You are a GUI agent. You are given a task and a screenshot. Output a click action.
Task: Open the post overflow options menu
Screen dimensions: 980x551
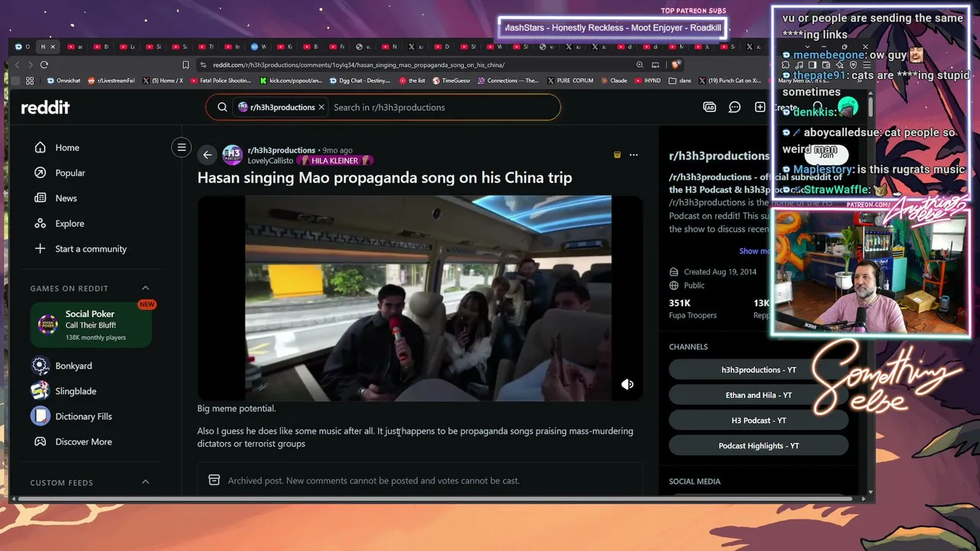click(633, 155)
